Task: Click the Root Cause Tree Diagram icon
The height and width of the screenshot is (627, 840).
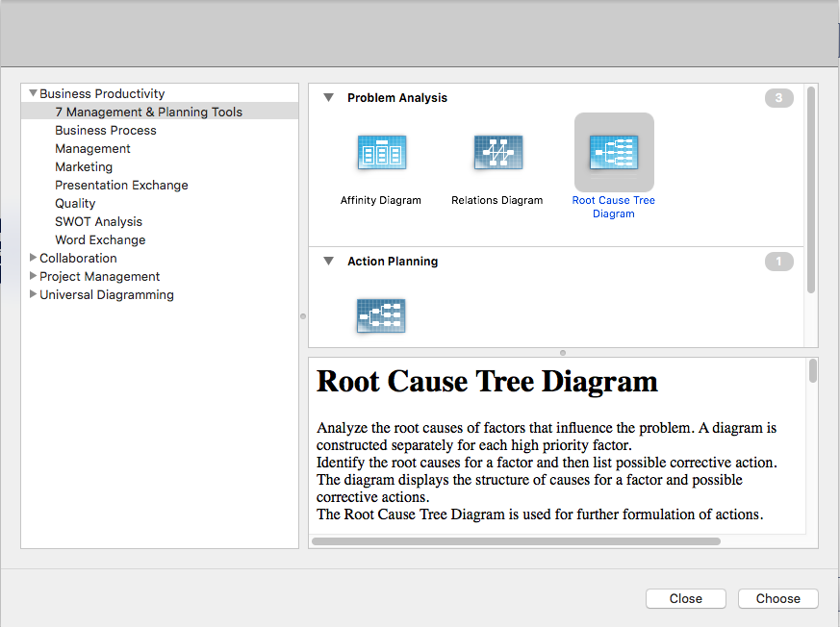Action: pyautogui.click(x=613, y=151)
